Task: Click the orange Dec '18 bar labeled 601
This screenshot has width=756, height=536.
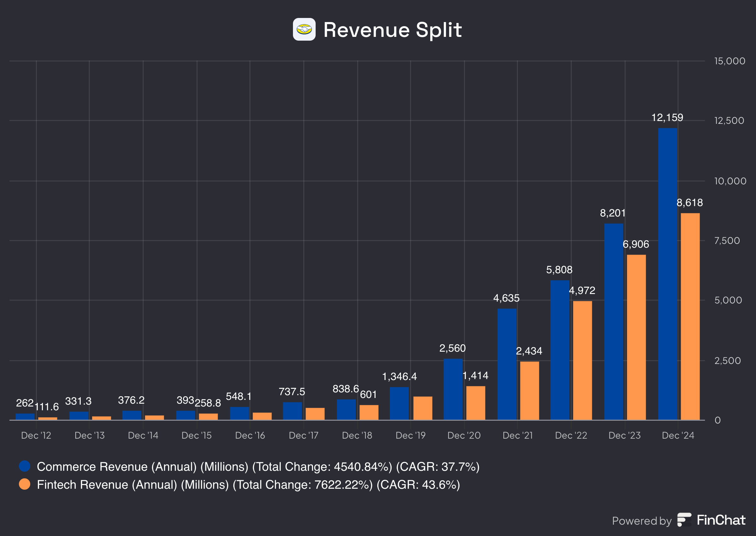Action: (369, 412)
